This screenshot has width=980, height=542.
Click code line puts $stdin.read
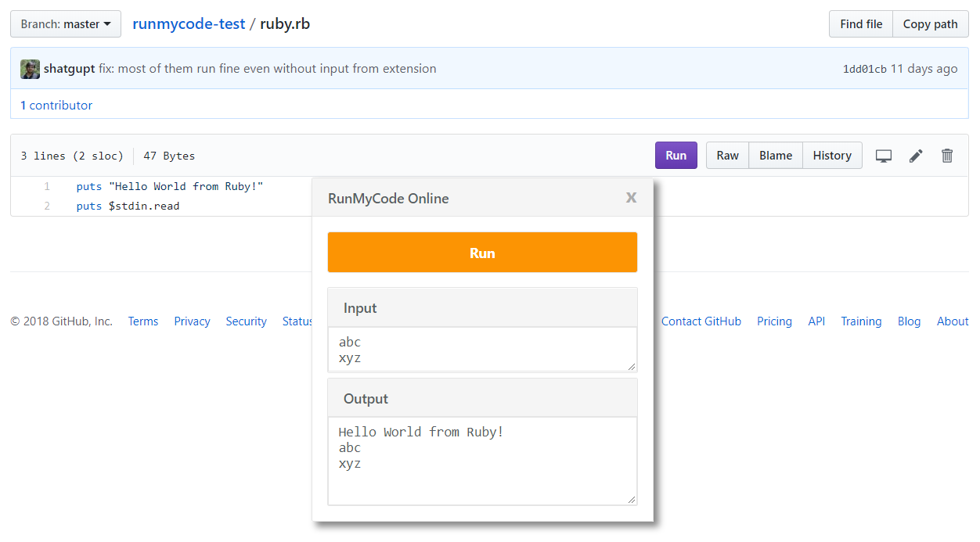[x=128, y=206]
